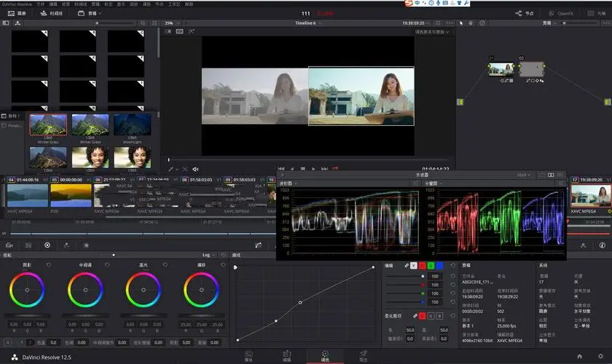Switch to the Edit (编辑) page tab
This screenshot has width=612, height=364.
(x=287, y=356)
